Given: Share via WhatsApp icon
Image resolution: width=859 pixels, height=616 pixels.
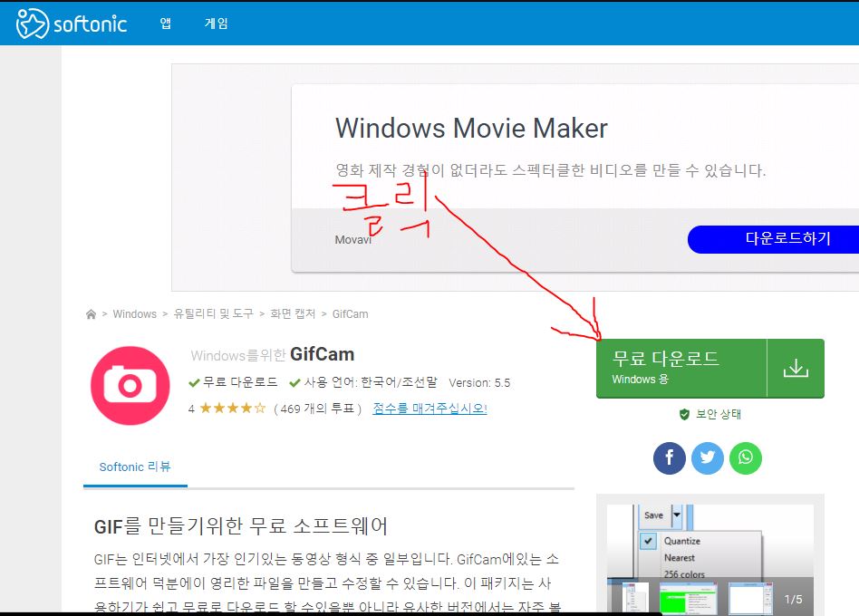Looking at the screenshot, I should point(746,458).
